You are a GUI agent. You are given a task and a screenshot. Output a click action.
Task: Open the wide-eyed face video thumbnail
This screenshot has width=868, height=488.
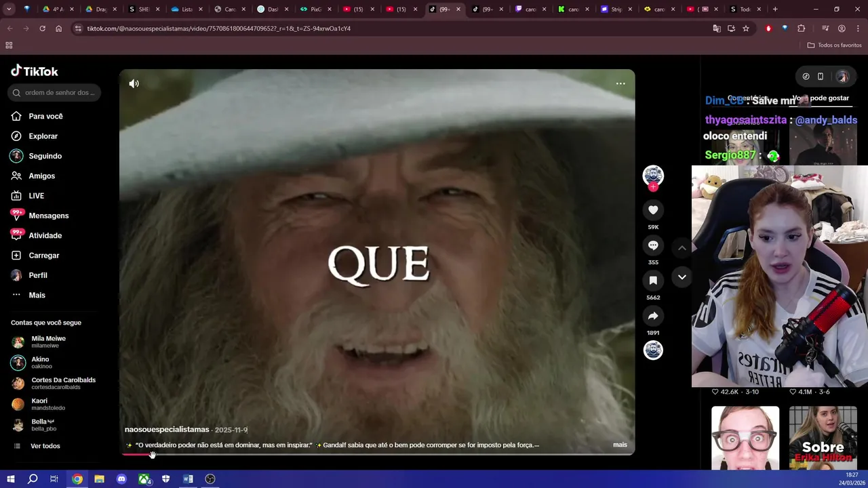[745, 438]
